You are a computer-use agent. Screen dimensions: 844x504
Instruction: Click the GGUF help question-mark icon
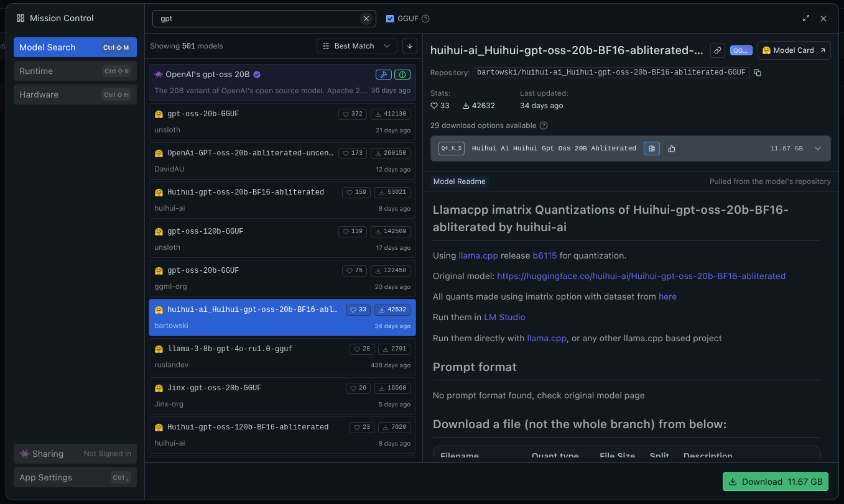click(x=426, y=19)
